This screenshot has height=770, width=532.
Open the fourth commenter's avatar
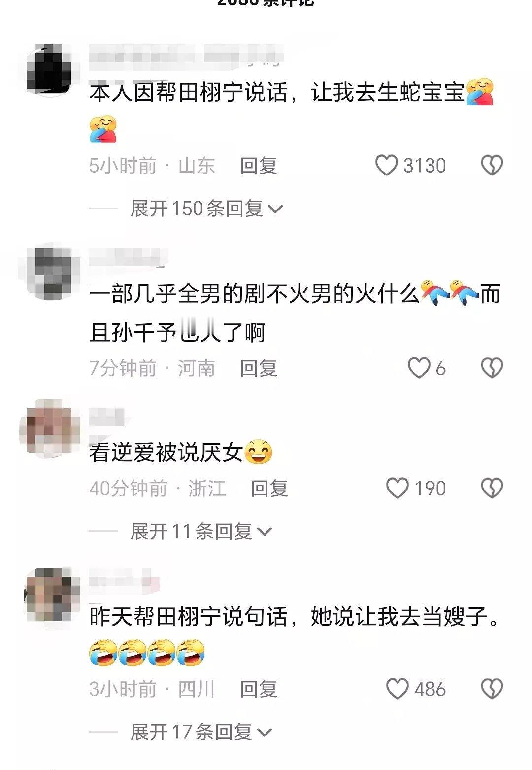[51, 595]
